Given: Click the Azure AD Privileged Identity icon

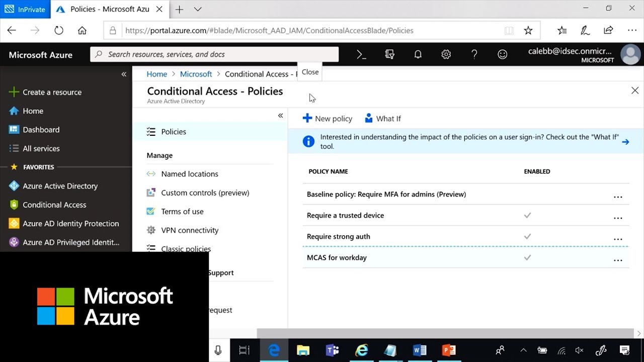Looking at the screenshot, I should tap(14, 242).
